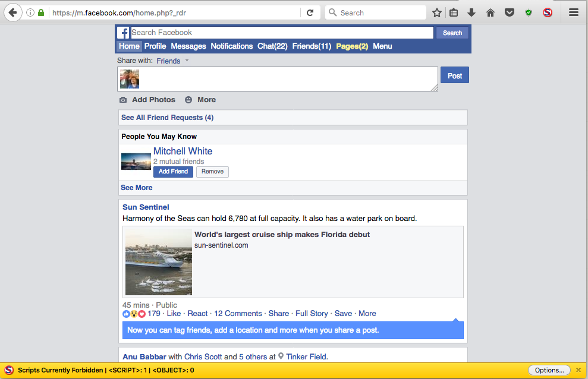Click the 2 mutual friends text
The image size is (588, 379).
coord(178,162)
